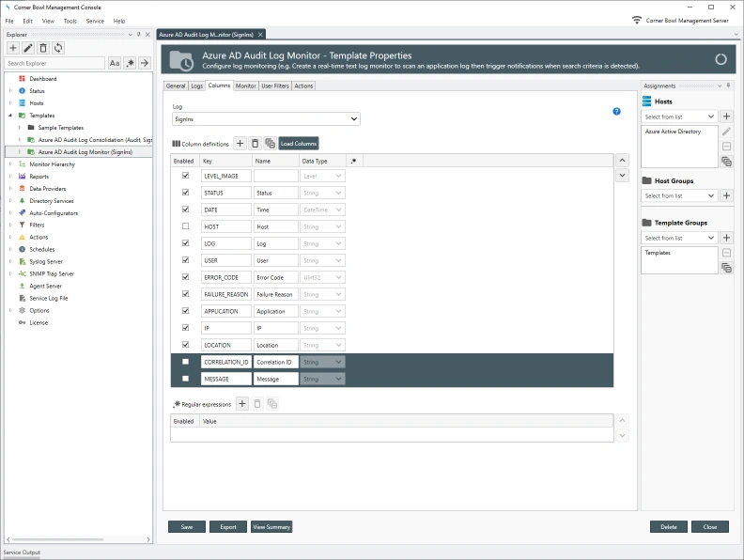Click the View Summary button
This screenshot has width=744, height=560.
point(271,527)
